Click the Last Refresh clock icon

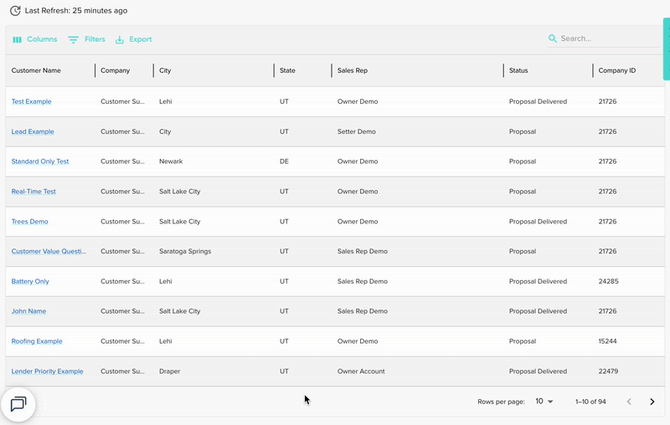(15, 10)
